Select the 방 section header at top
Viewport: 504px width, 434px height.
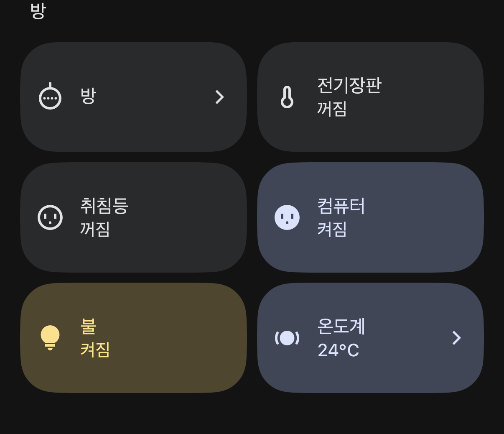pyautogui.click(x=38, y=10)
